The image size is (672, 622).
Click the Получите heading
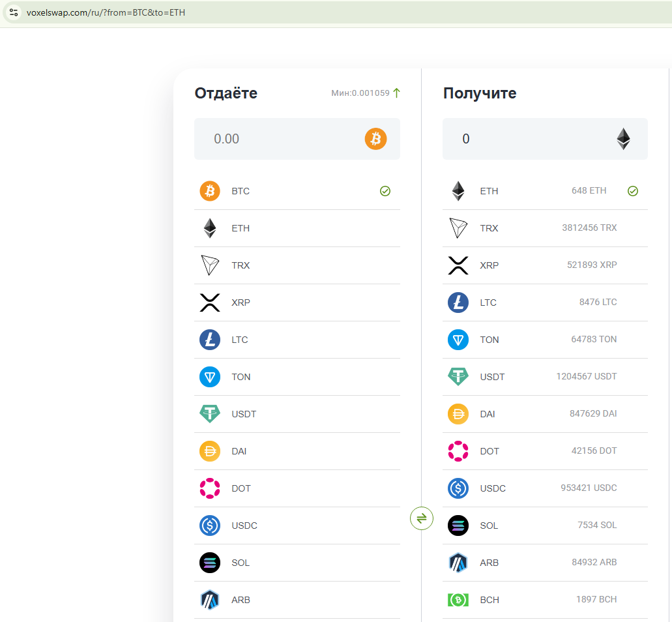(x=480, y=93)
